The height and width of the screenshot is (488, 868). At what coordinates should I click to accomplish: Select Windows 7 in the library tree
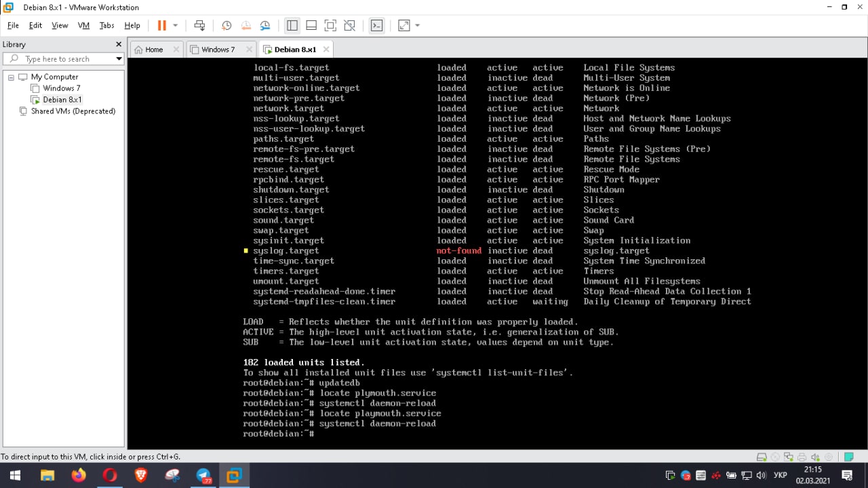click(61, 88)
